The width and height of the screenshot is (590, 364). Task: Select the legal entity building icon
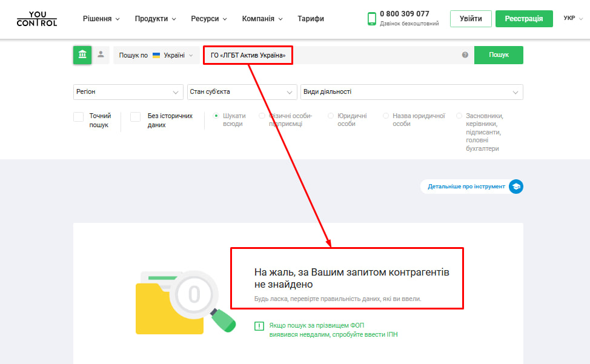coord(82,55)
